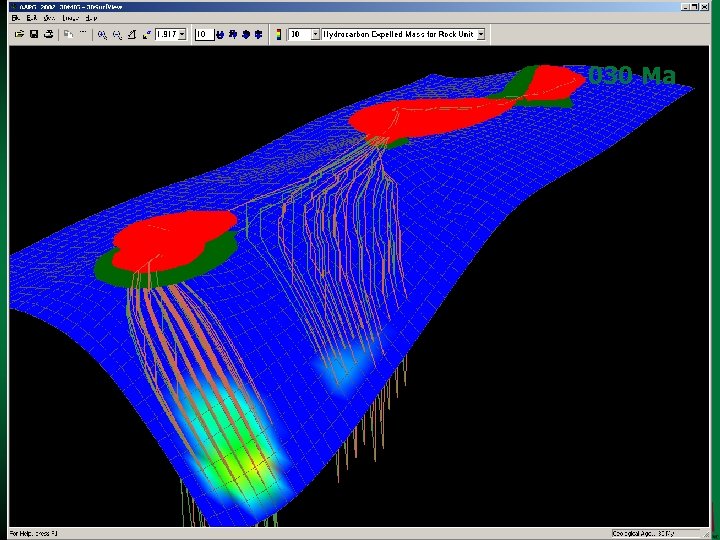
Task: Expand Hydrocarbon Expelled Mass for Rock Unit dropdown
Action: point(481,34)
